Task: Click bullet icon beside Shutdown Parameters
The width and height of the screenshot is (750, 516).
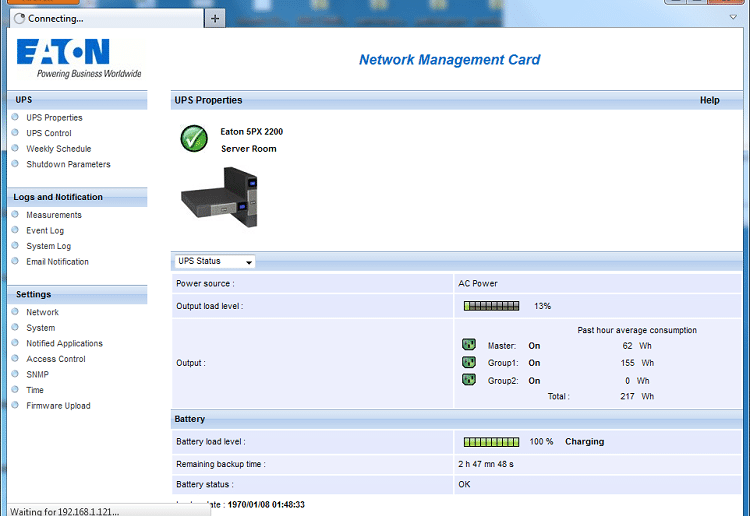Action: tap(15, 164)
